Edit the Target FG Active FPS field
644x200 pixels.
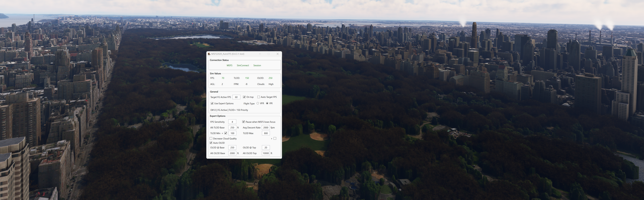(x=236, y=97)
